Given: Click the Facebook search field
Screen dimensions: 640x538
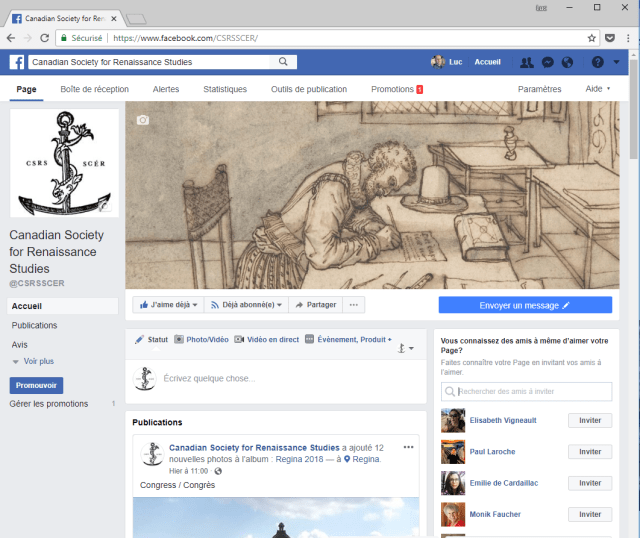Looking at the screenshot, I should 149,62.
